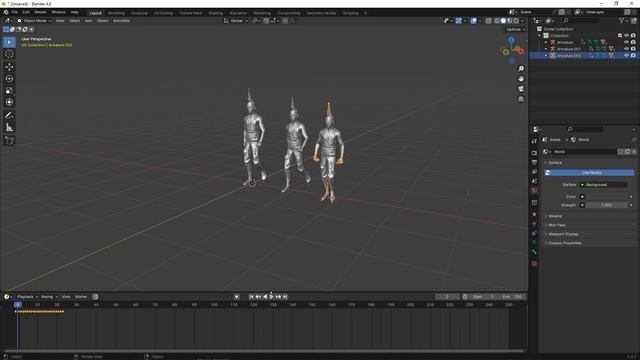Open the timeline Marker menu
The width and height of the screenshot is (640, 360).
point(81,297)
